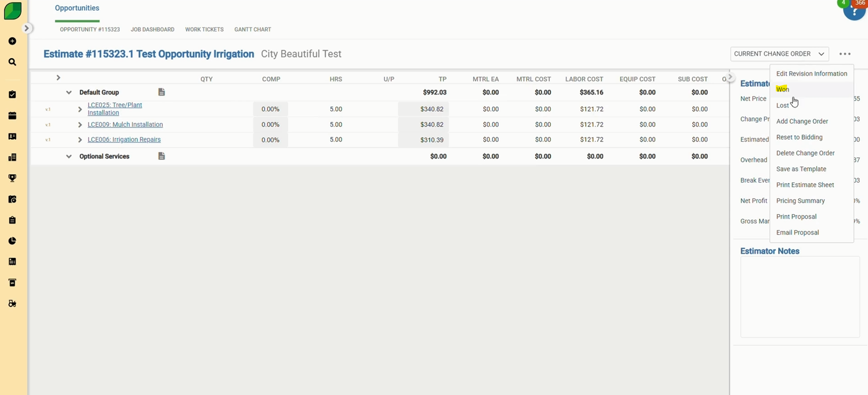Image resolution: width=868 pixels, height=395 pixels.
Task: Collapse the Optional Services section
Action: pos(69,156)
